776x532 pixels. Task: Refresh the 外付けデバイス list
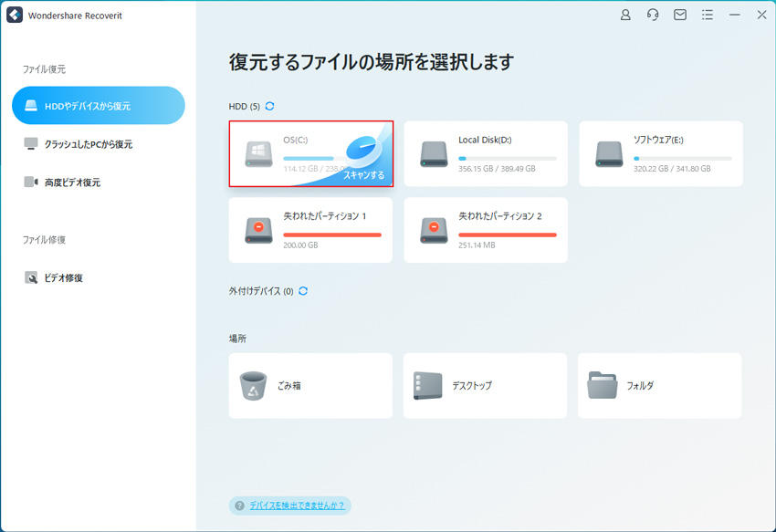(x=303, y=291)
